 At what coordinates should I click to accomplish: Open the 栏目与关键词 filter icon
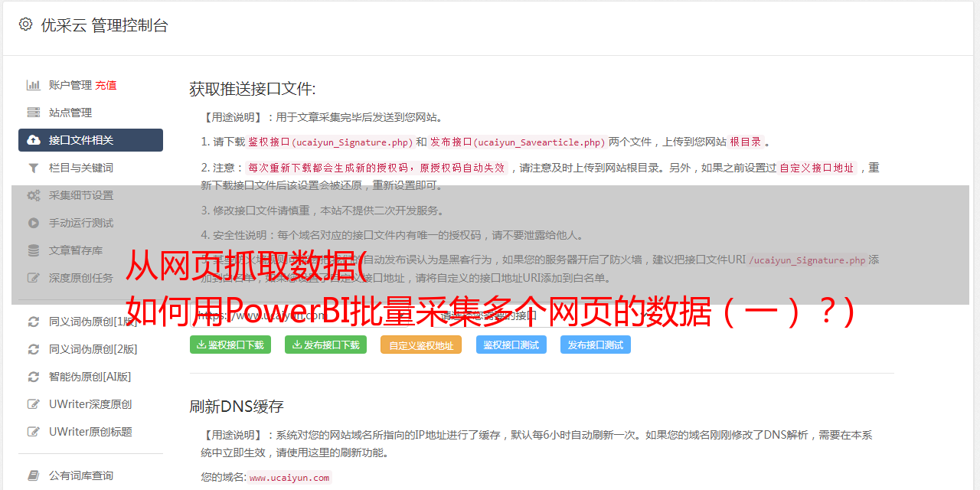(34, 168)
